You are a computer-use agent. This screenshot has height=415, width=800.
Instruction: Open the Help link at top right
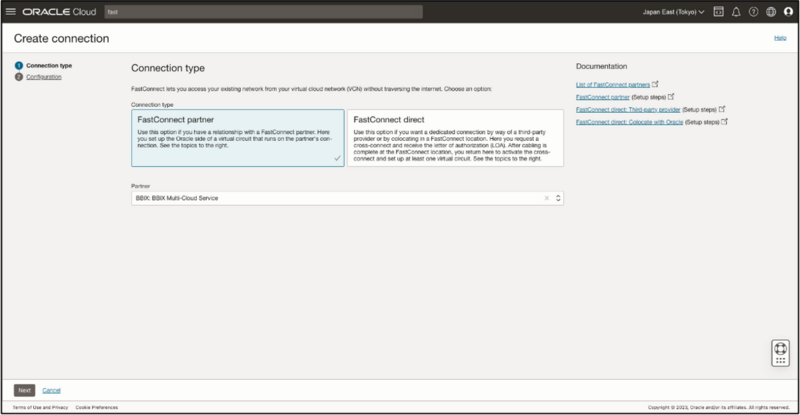tap(780, 38)
